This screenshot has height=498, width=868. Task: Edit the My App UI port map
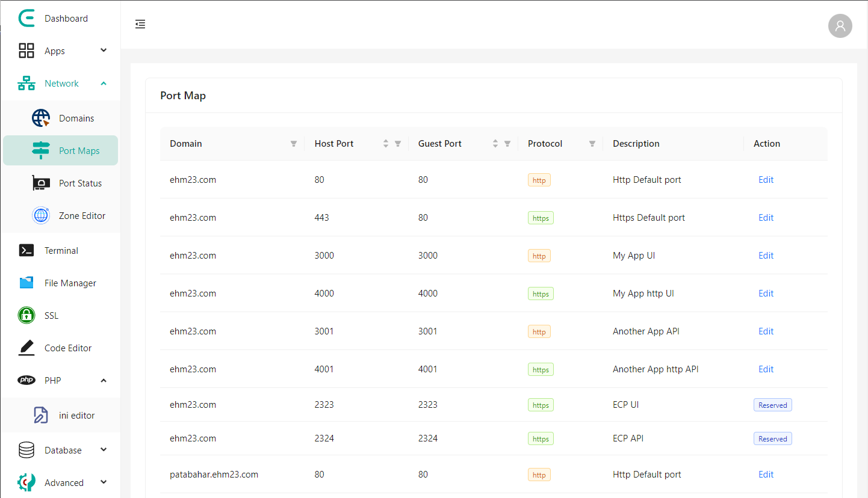[766, 256]
